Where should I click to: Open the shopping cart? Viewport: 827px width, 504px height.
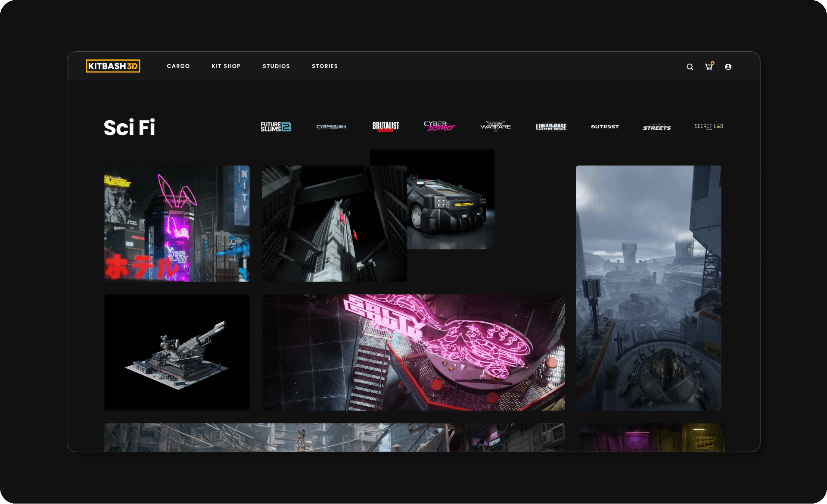(x=709, y=67)
